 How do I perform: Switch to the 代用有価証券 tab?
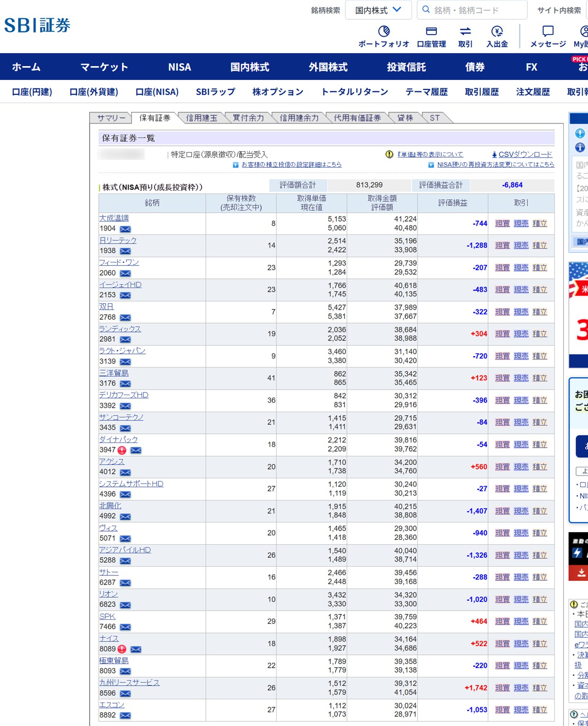(x=357, y=118)
